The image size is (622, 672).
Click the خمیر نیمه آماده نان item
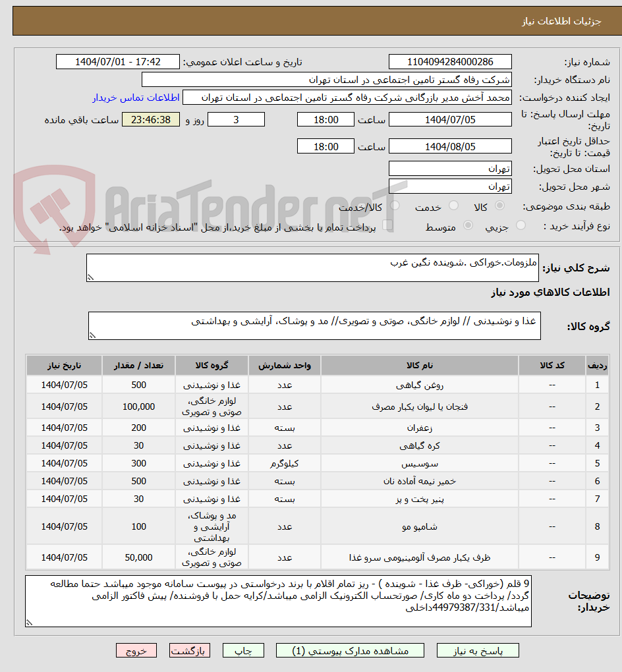(x=420, y=482)
